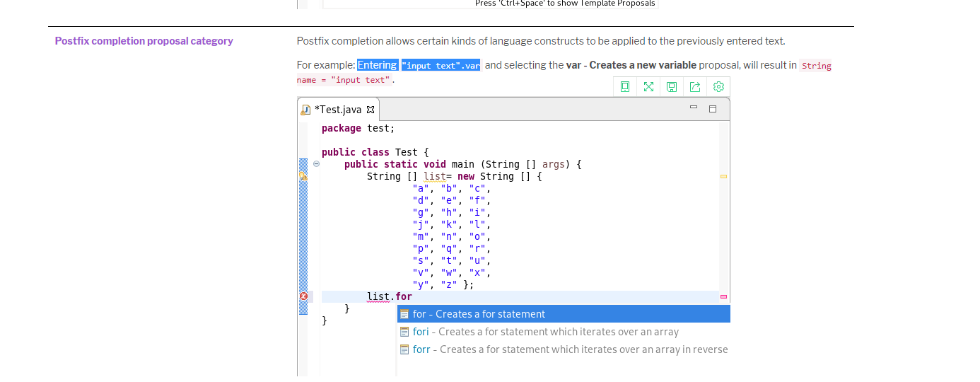The image size is (980, 382).
Task: Click the device preview icon above the image
Action: tap(625, 86)
